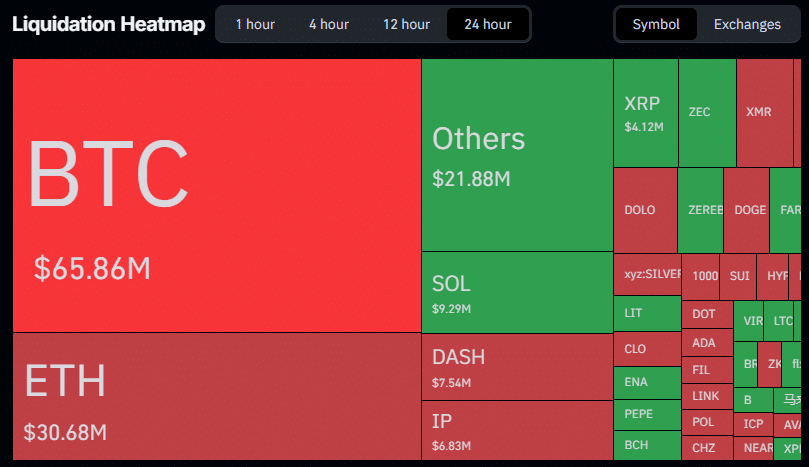Choose the 12 hour timeframe tab
The width and height of the screenshot is (809, 467).
tap(406, 24)
